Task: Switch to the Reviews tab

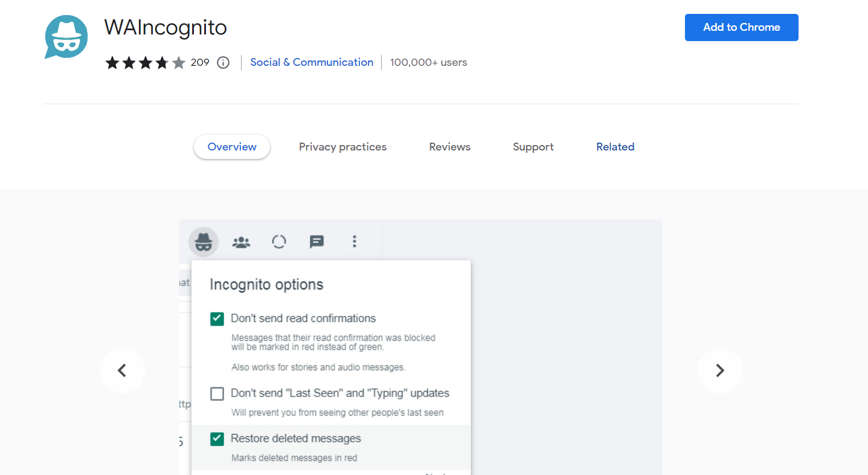Action: tap(449, 147)
